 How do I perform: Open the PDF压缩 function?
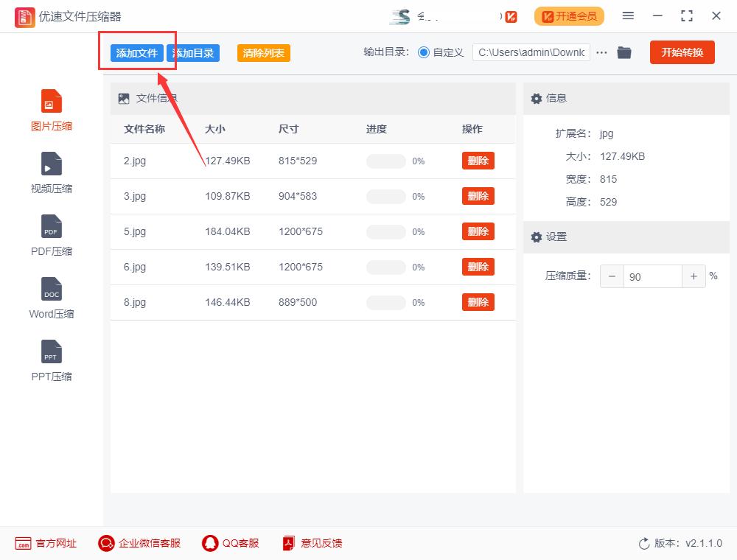point(51,234)
